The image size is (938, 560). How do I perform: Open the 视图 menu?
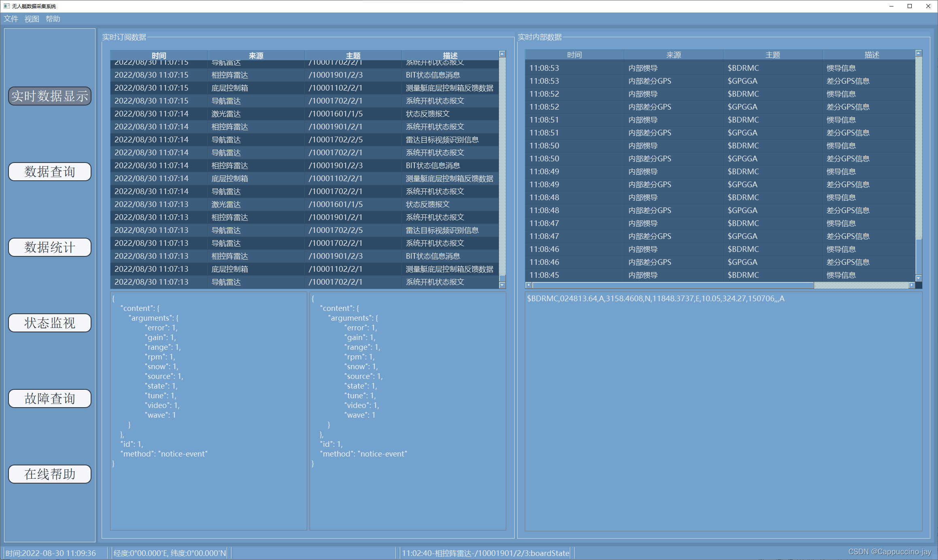coord(32,19)
